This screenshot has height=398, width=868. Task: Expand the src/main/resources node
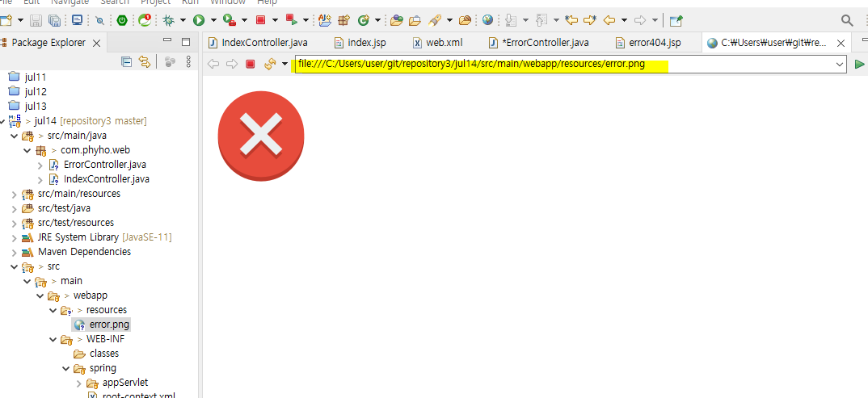(x=15, y=194)
